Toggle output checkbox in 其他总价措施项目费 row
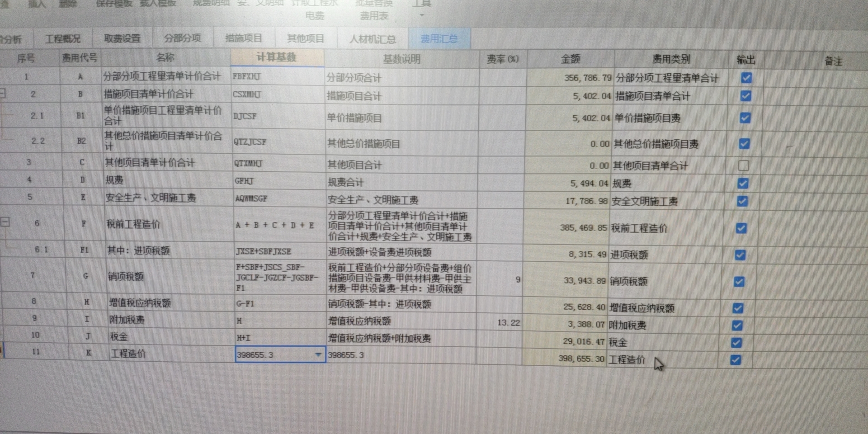This screenshot has width=868, height=434. pos(744,144)
